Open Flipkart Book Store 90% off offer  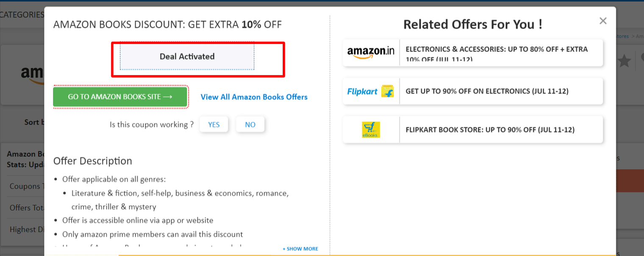[x=501, y=129]
